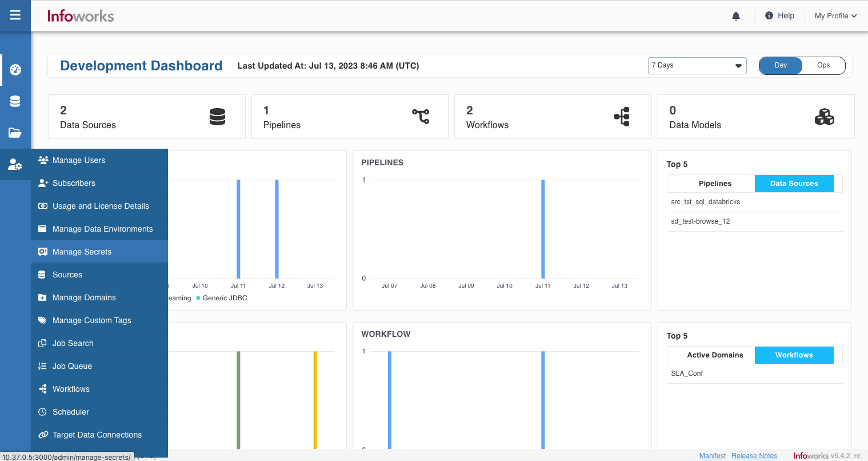Select the Active Domains tab
Viewport: 868px width, 461px height.
(x=715, y=355)
